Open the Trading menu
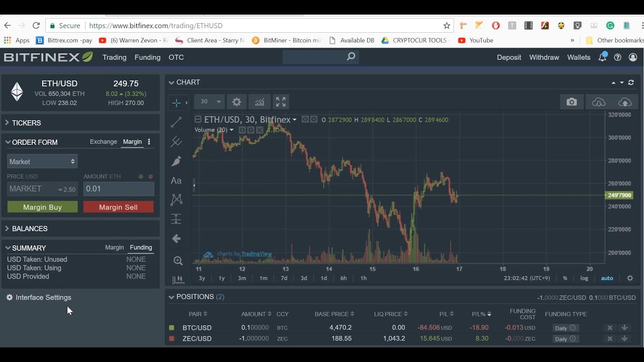644x362 pixels. click(114, 57)
